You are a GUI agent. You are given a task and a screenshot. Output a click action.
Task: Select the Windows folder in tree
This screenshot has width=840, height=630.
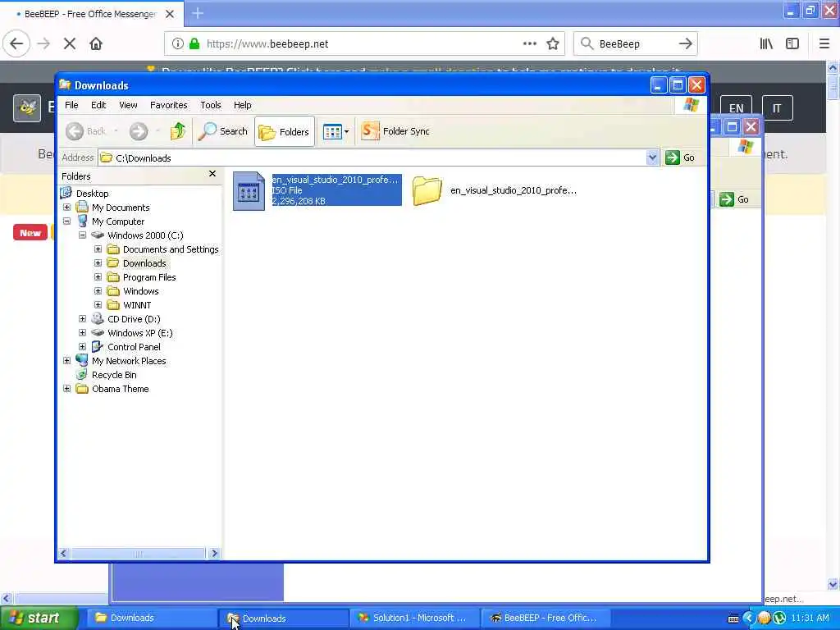click(x=141, y=291)
